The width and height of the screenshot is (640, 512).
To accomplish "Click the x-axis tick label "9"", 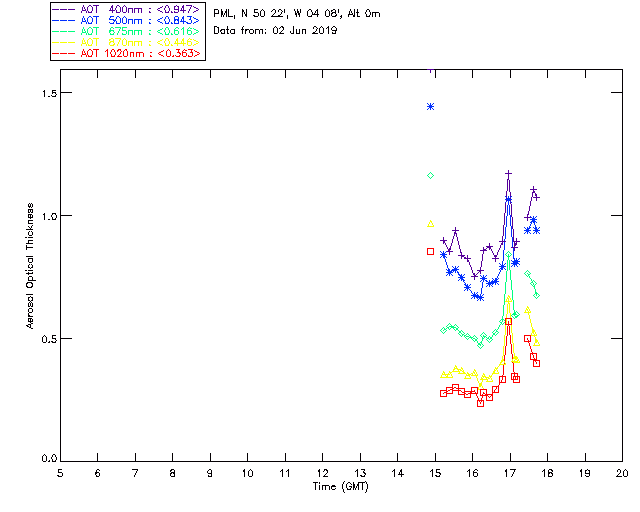I will 210,474.
